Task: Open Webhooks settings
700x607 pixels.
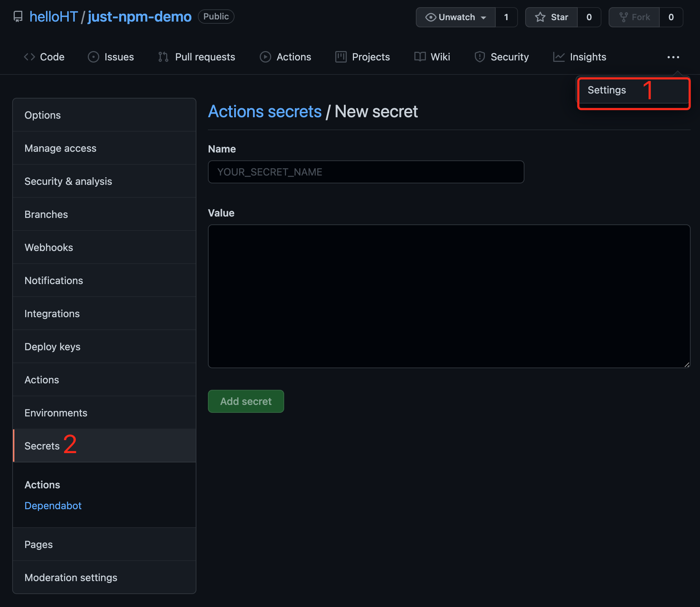Action: (x=104, y=247)
